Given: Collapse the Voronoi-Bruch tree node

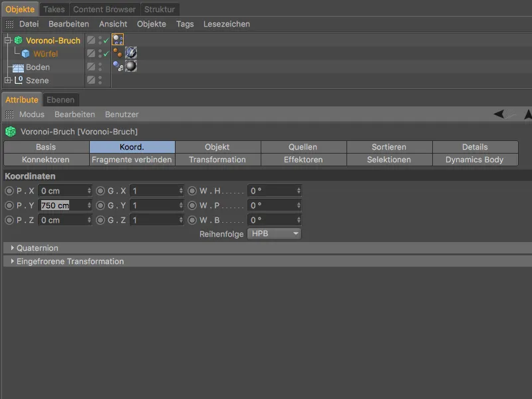Looking at the screenshot, I should tap(8, 41).
